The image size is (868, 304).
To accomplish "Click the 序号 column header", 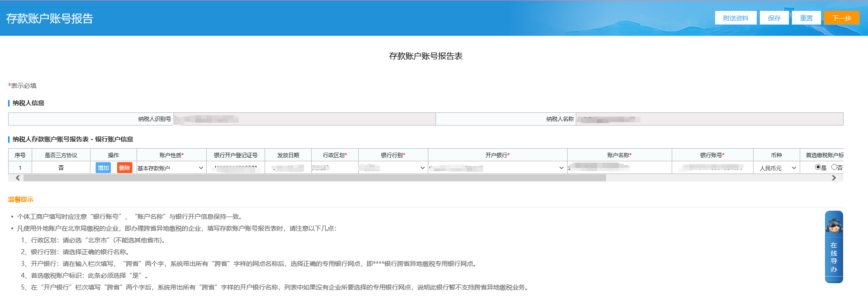I will coord(20,155).
